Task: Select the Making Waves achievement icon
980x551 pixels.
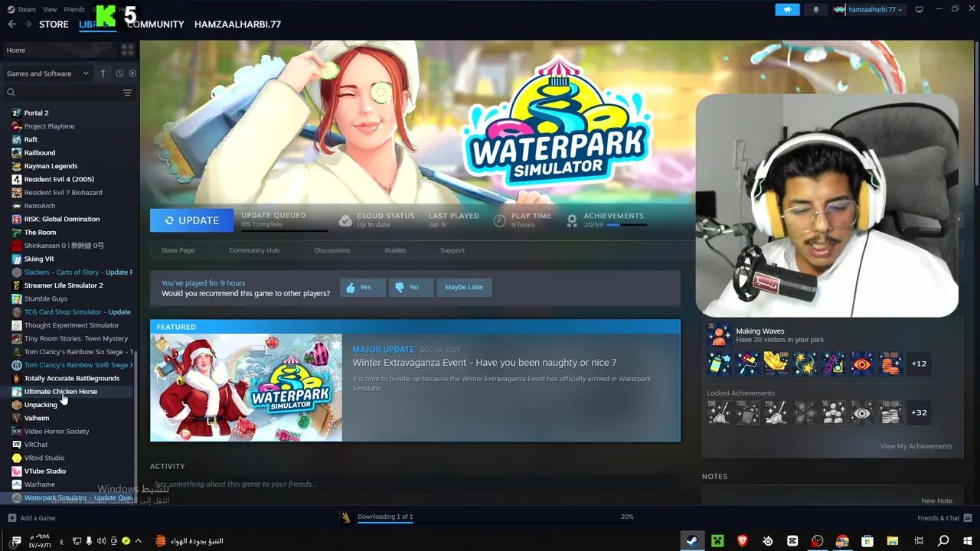Action: tap(719, 334)
